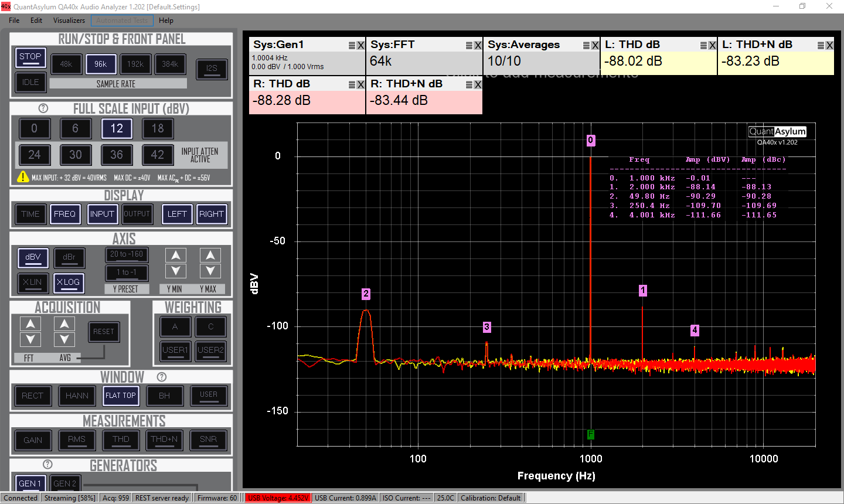Close the Sys:FFT measurement tile
Image resolution: width=844 pixels, height=504 pixels.
pos(478,45)
